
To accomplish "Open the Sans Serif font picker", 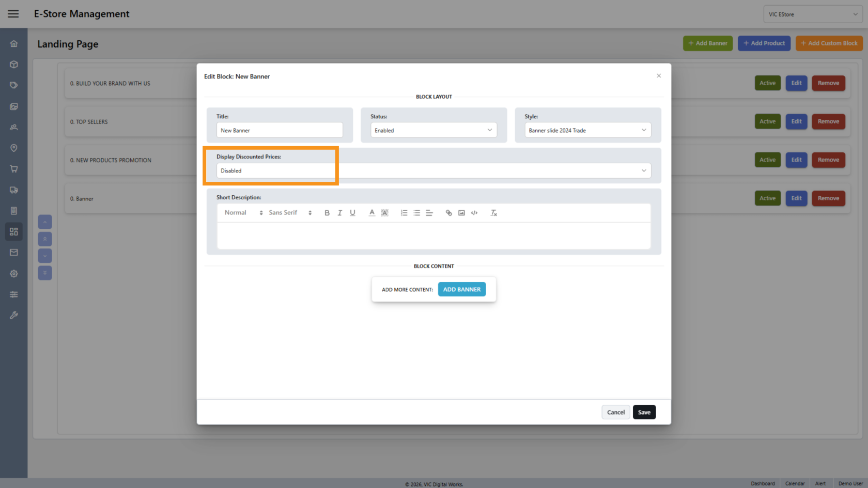I will tap(290, 213).
